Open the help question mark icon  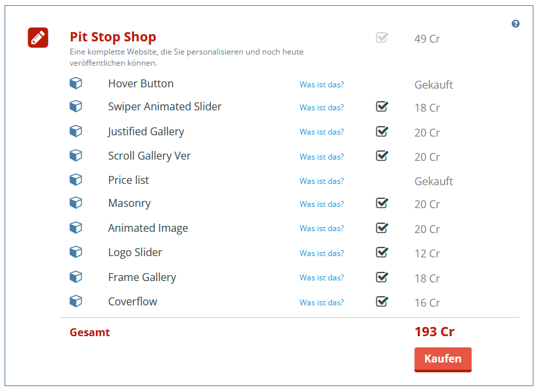coord(516,24)
